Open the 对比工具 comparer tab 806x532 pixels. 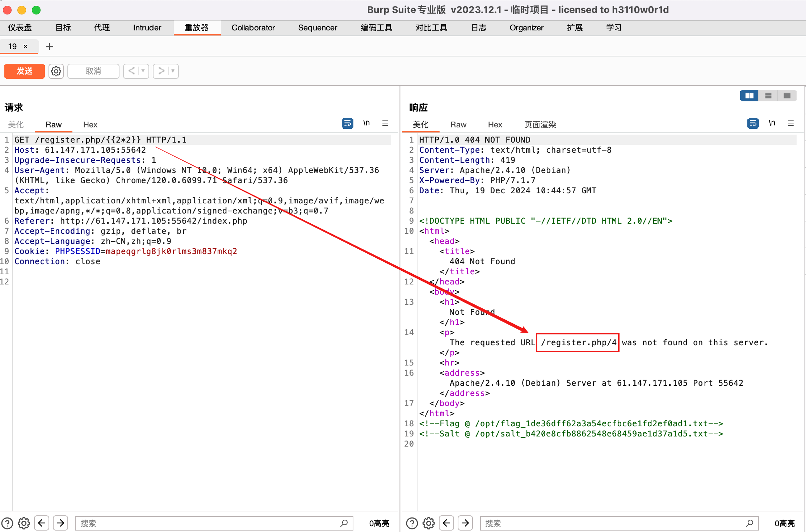click(x=431, y=28)
